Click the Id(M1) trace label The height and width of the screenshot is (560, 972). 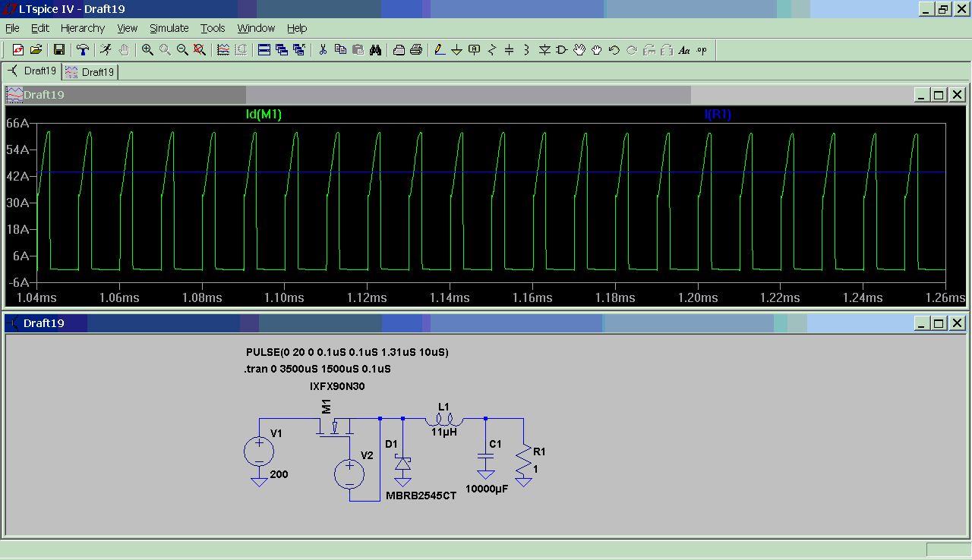pyautogui.click(x=264, y=115)
